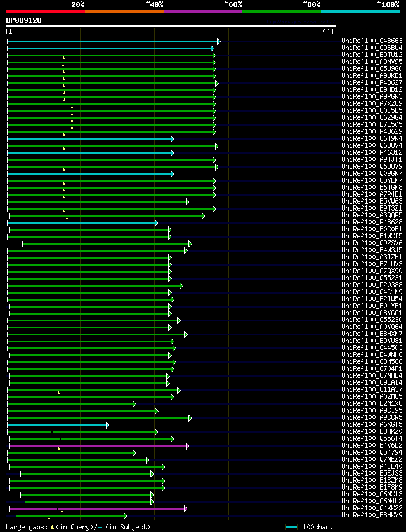Click the UniRef100_P48628 label

372,222
